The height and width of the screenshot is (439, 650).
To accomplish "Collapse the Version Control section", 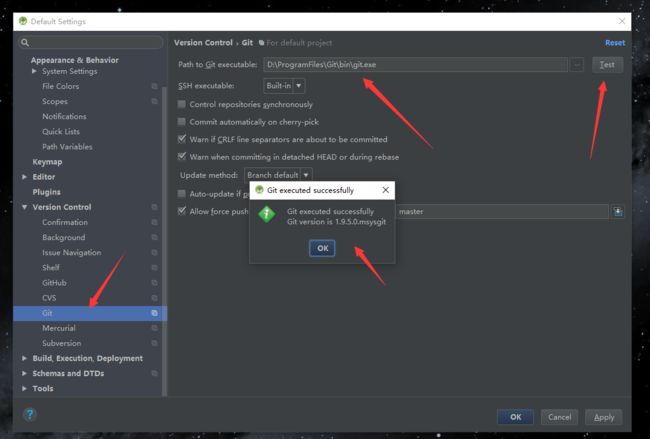I will point(24,207).
